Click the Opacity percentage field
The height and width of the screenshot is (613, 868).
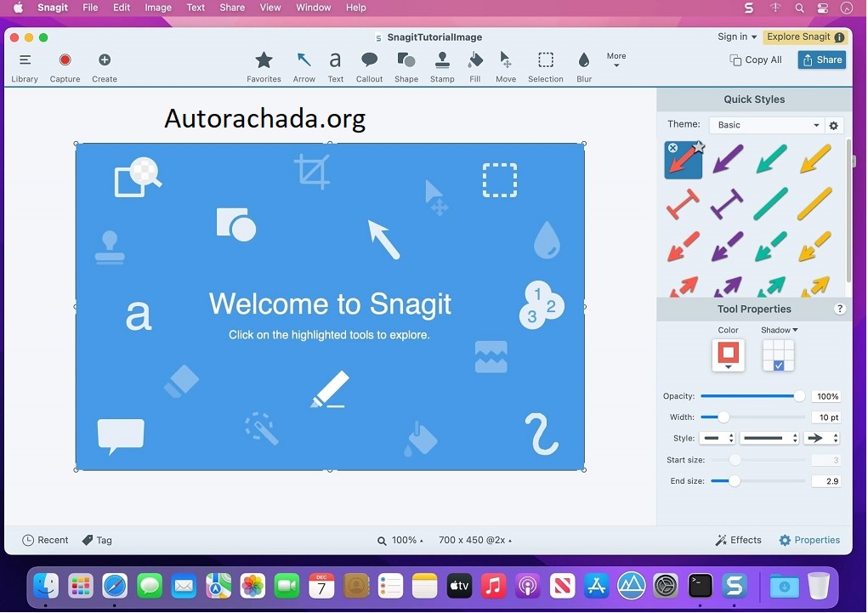coord(826,397)
